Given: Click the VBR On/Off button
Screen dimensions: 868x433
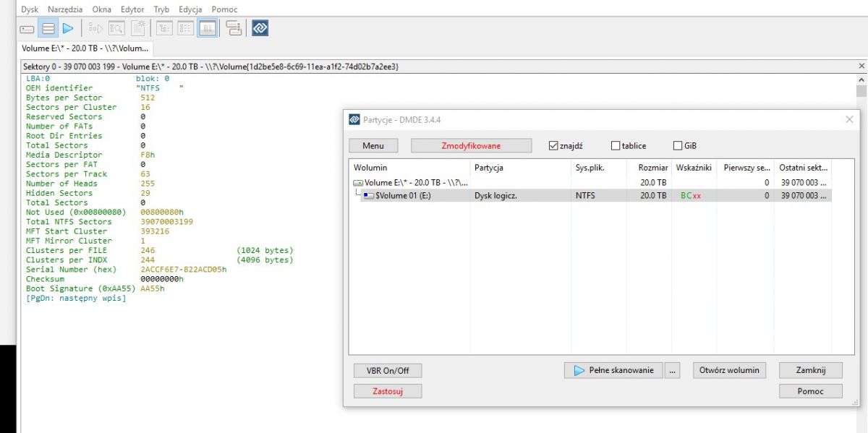Looking at the screenshot, I should point(388,371).
